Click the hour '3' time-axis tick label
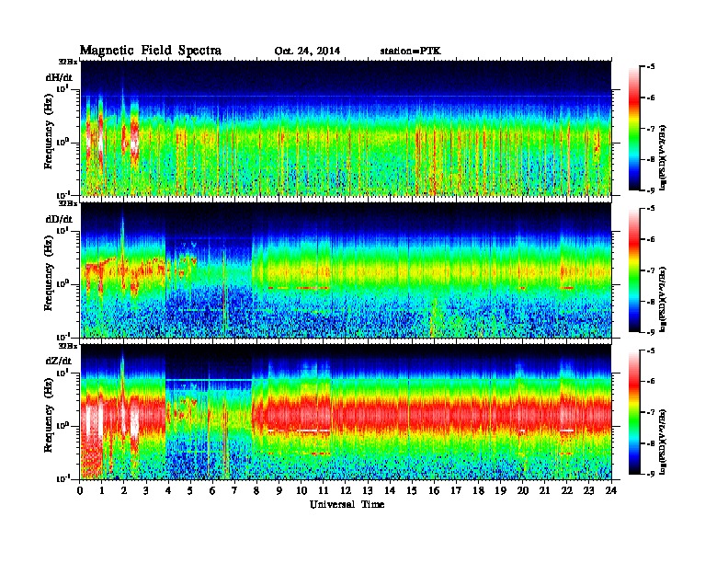728x563 pixels. pos(146,490)
